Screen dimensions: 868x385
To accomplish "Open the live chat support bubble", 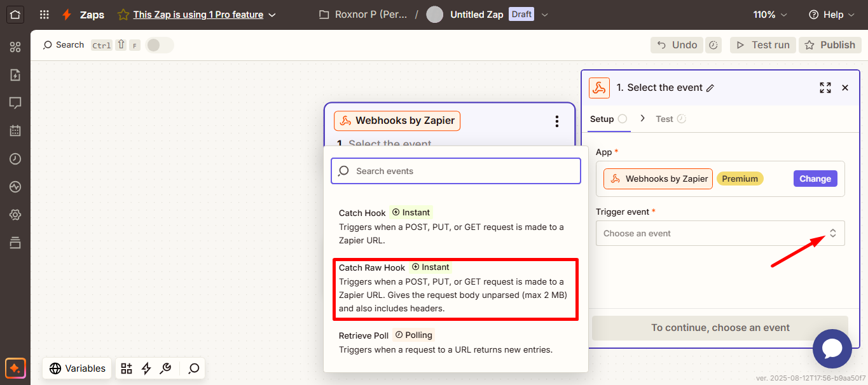I will click(x=832, y=349).
